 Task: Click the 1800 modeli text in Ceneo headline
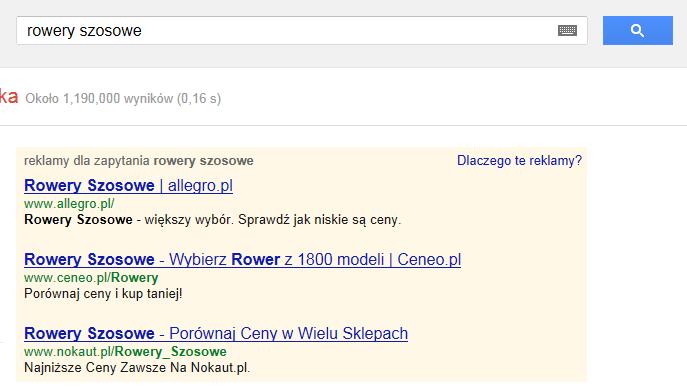(341, 259)
